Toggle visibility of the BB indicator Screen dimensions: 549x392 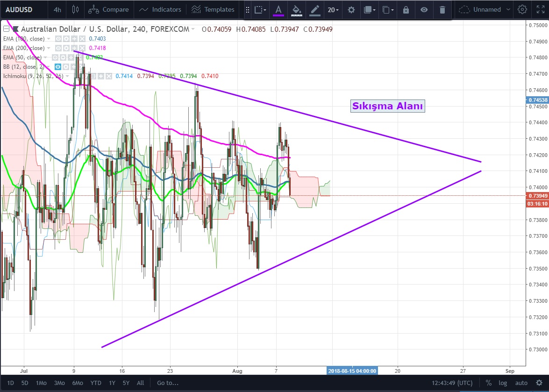click(x=59, y=67)
